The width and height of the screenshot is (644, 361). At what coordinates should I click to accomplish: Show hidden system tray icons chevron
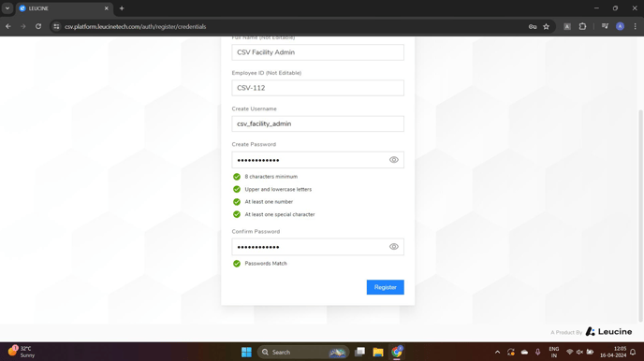497,352
